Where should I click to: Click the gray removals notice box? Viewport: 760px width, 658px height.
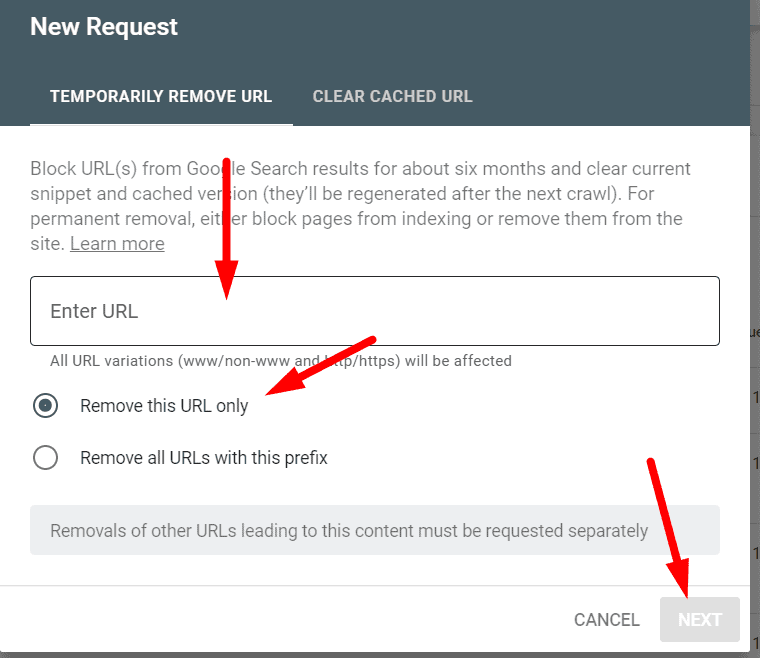(375, 530)
